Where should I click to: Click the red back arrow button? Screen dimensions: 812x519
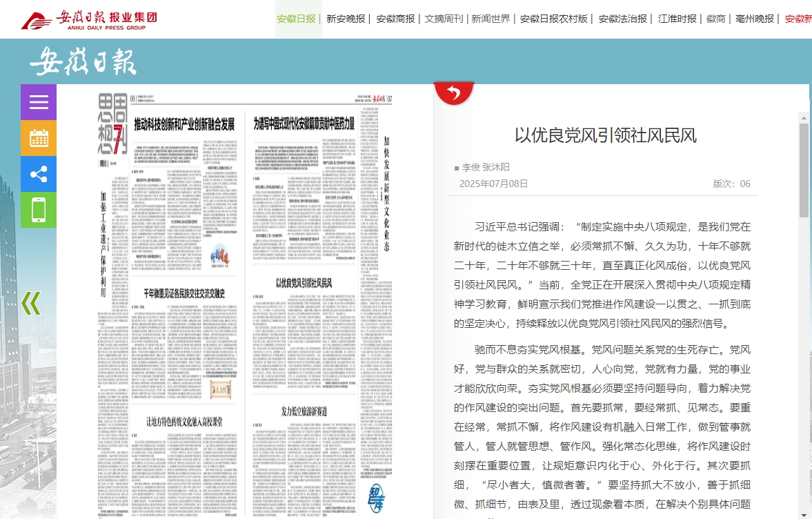[x=453, y=93]
